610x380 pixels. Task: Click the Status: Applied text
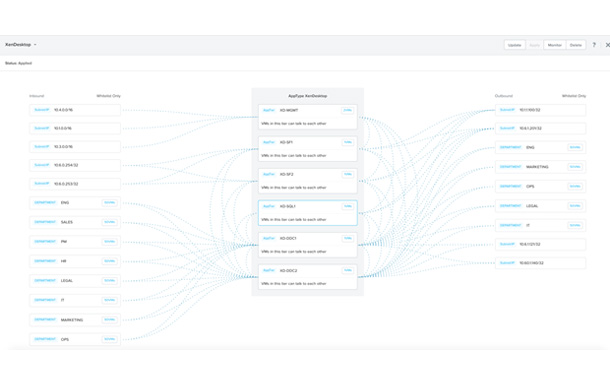(18, 63)
